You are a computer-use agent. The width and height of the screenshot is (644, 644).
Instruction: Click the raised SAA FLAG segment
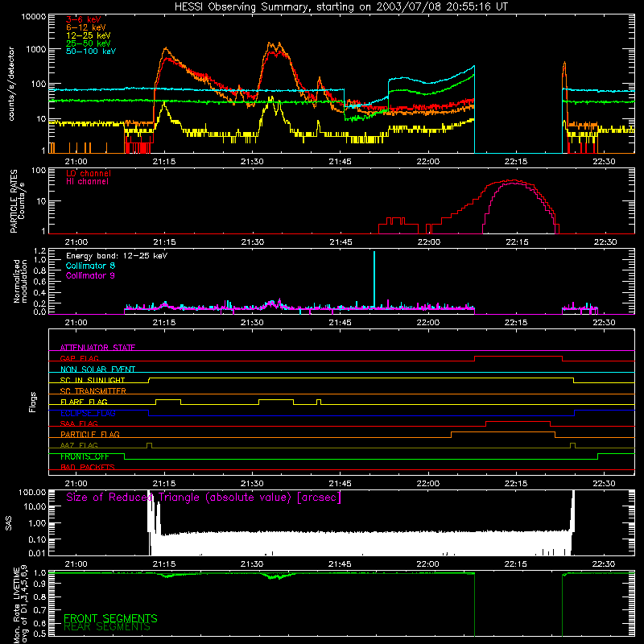518,421
